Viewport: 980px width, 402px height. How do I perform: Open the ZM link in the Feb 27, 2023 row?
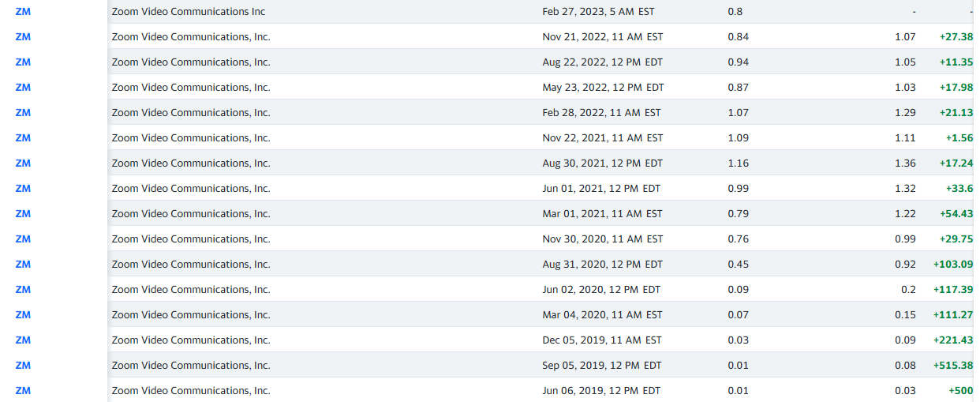[x=23, y=12]
